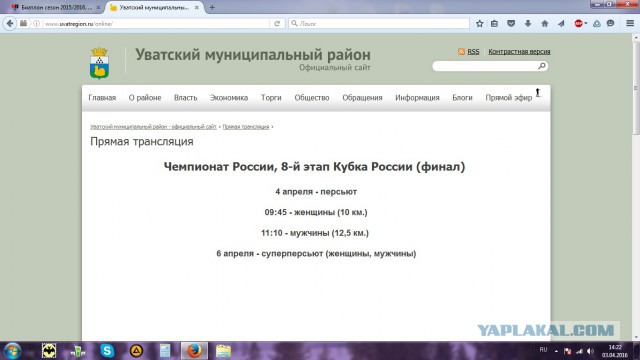Open the О районе menu item
Viewport: 640px width, 360px height.
click(145, 98)
